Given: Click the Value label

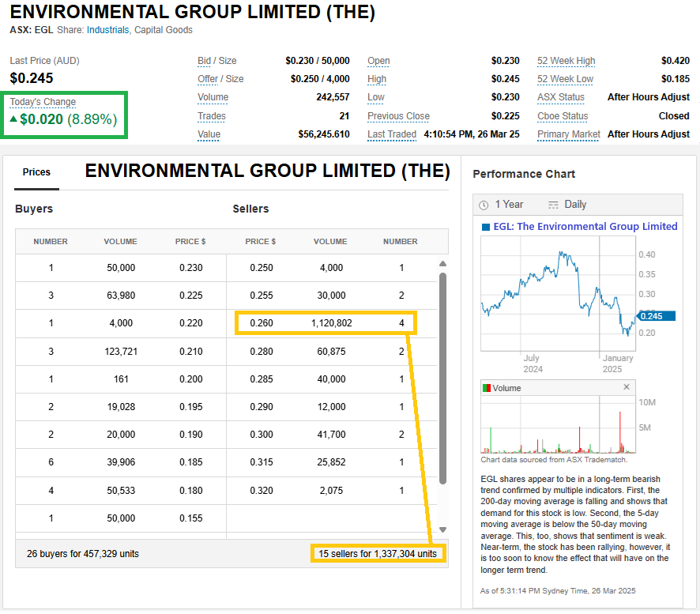Looking at the screenshot, I should pos(209,135).
